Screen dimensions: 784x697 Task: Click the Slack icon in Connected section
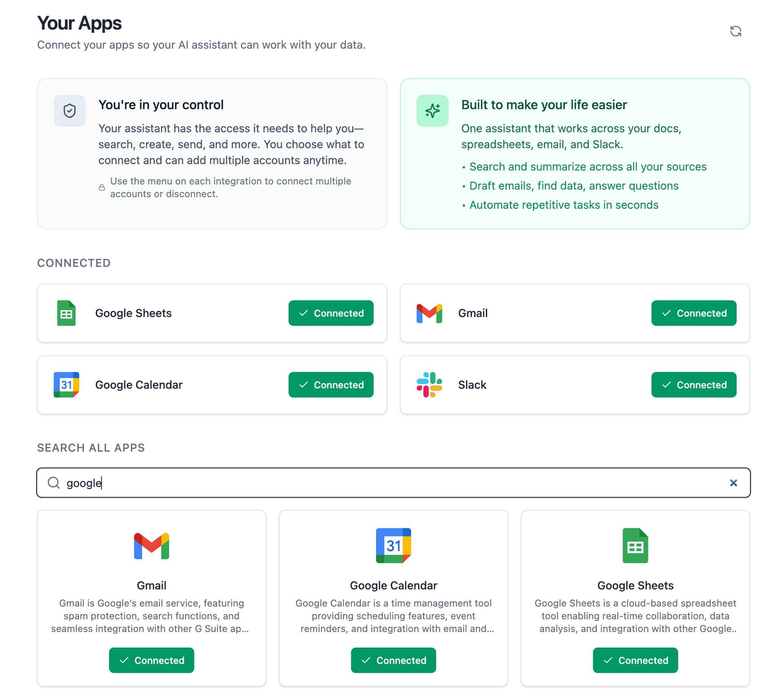[429, 384]
